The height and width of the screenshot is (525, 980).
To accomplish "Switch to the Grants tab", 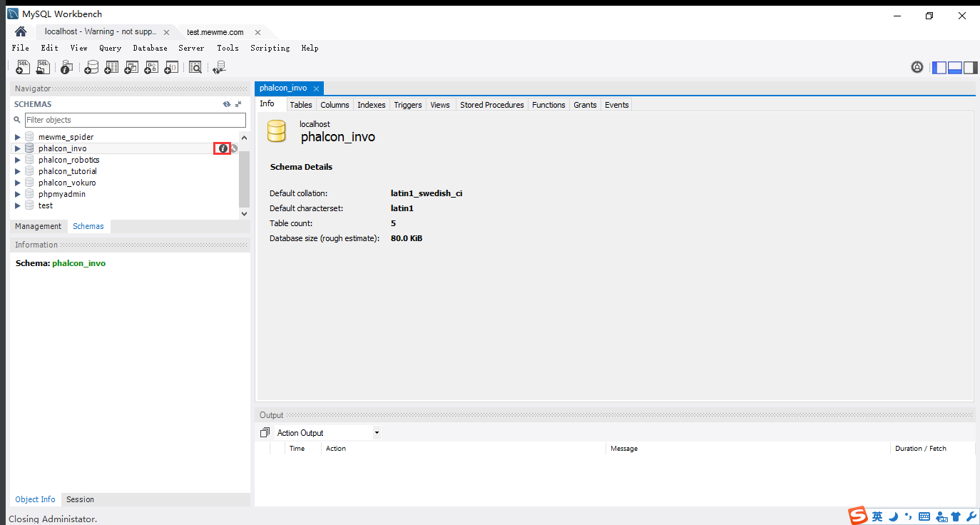I will point(585,105).
